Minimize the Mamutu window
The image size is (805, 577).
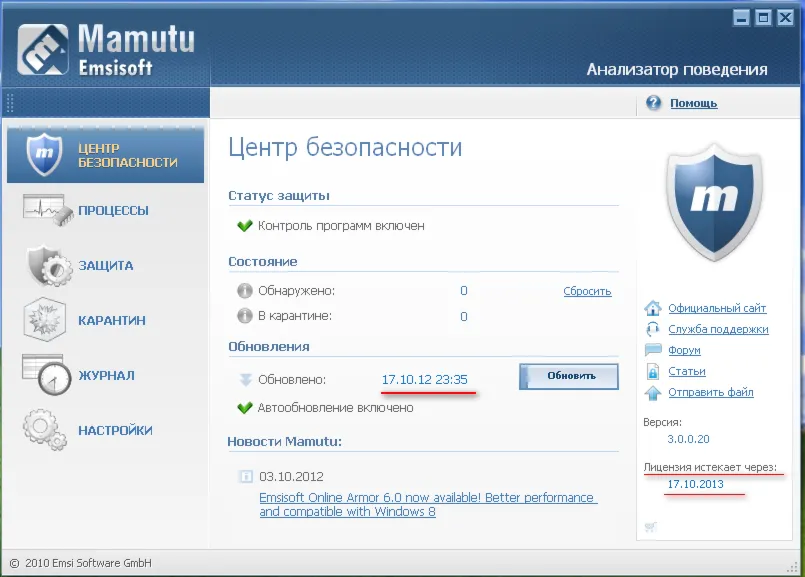[x=741, y=18]
